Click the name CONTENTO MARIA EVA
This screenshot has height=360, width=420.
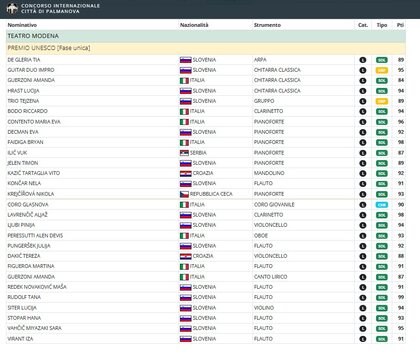click(34, 122)
